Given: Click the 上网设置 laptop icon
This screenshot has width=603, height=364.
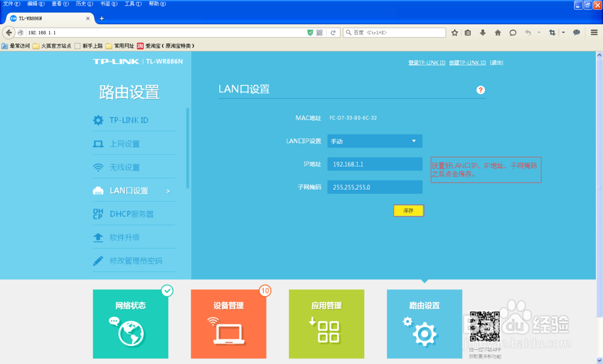Looking at the screenshot, I should (x=98, y=144).
